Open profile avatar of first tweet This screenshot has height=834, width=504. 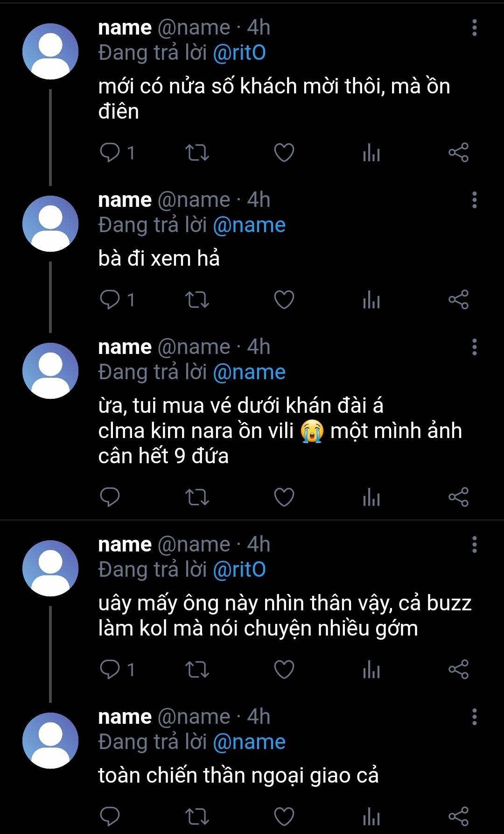pos(50,51)
